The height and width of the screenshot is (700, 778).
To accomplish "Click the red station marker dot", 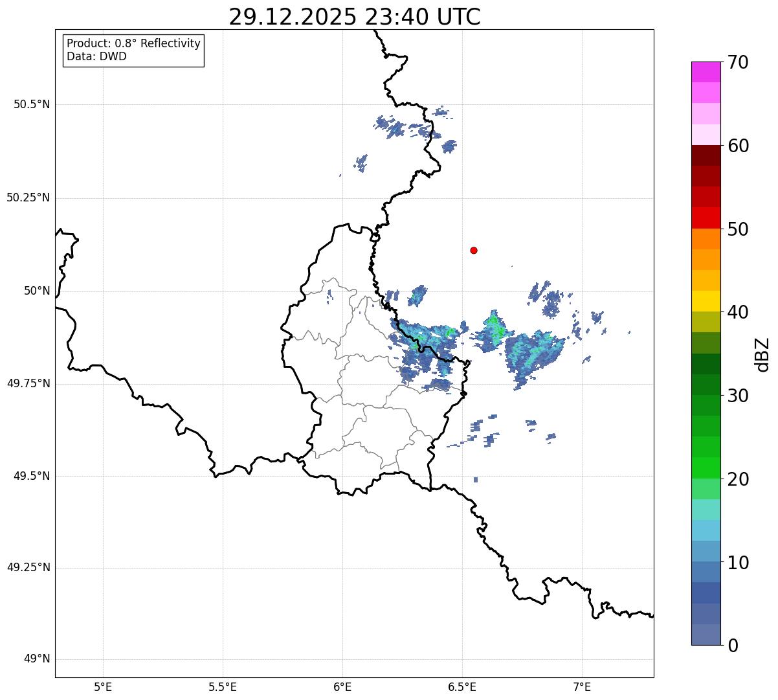I will [x=474, y=250].
